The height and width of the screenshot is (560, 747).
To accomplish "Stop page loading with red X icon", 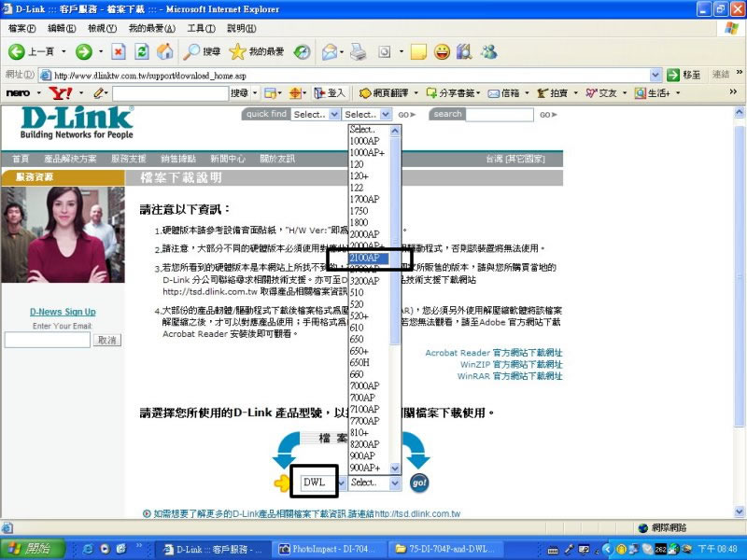I will pos(119,51).
